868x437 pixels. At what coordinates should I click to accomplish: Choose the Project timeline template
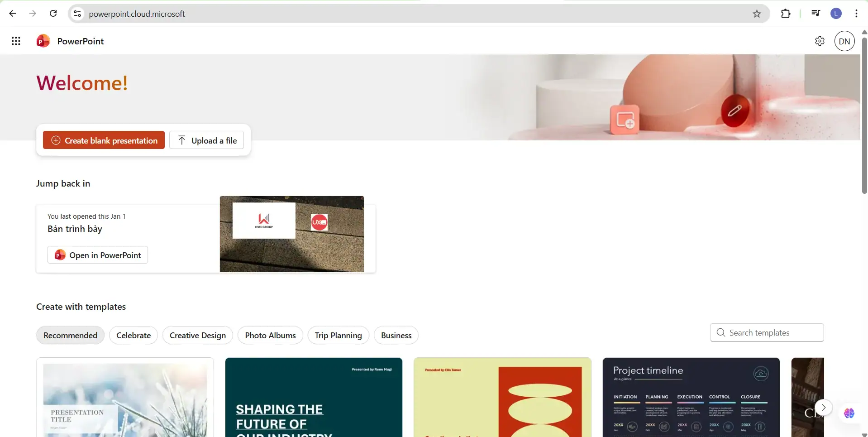691,398
